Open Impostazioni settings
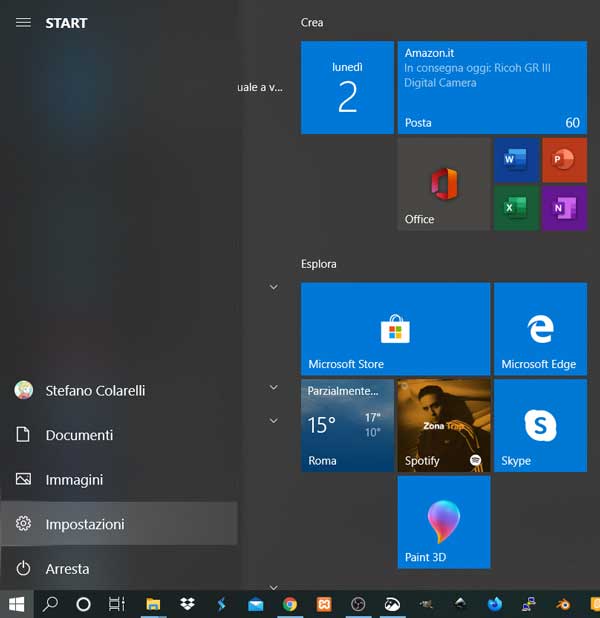The image size is (600, 618). coord(118,524)
